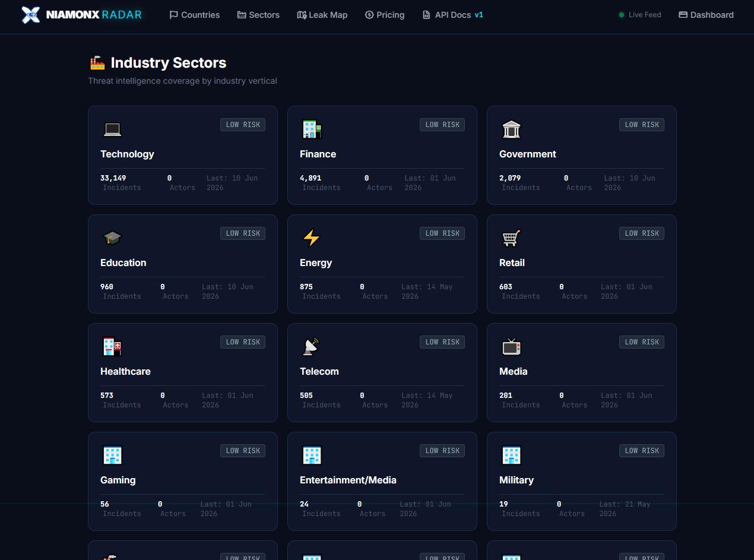Click the Live Feed indicator text
Image resolution: width=754 pixels, height=560 pixels.
(645, 15)
